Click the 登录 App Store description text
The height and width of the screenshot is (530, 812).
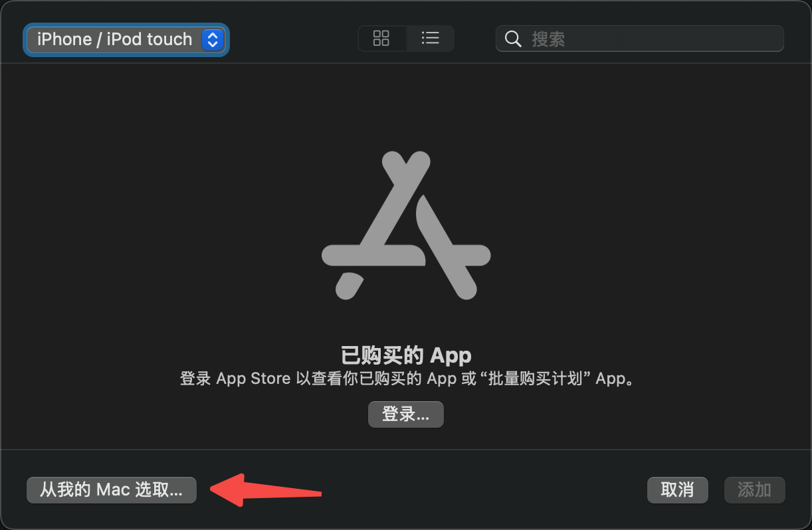tap(407, 379)
